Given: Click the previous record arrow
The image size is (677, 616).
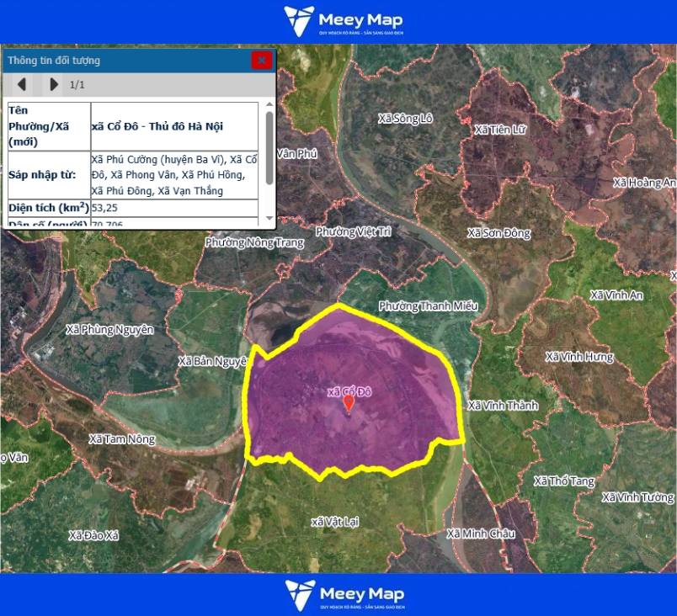Looking at the screenshot, I should point(22,84).
